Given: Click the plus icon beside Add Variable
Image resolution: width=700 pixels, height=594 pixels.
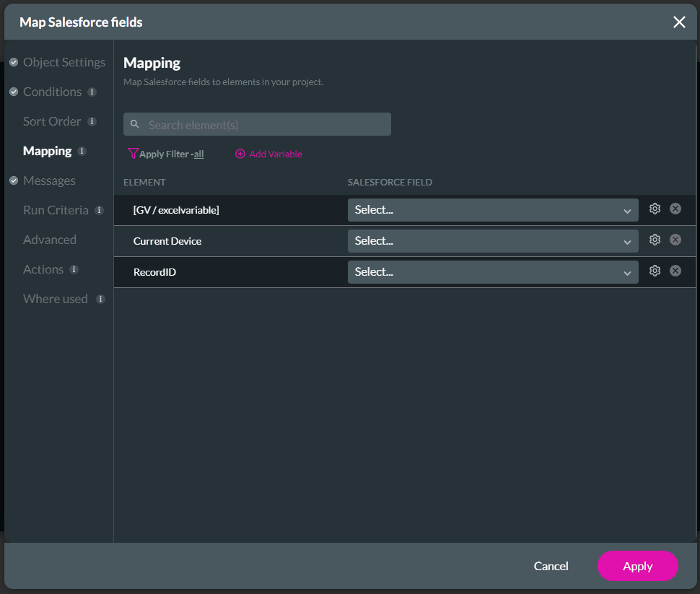Looking at the screenshot, I should click(240, 154).
